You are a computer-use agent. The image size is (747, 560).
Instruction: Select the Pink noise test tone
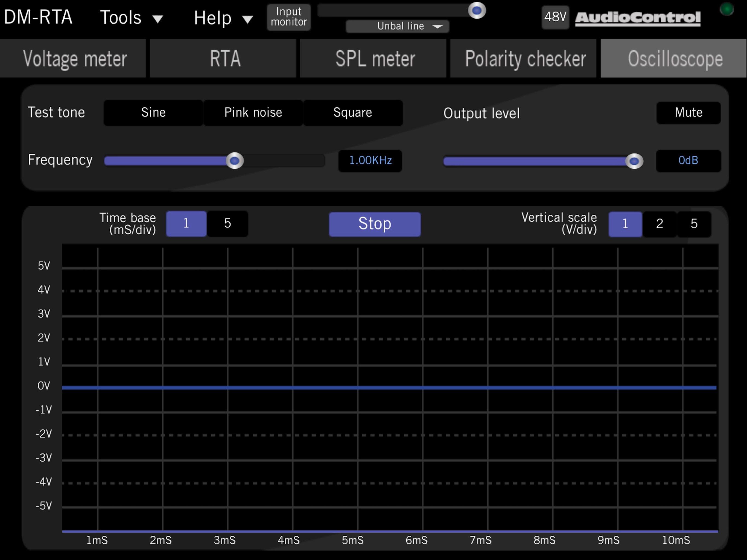point(253,112)
